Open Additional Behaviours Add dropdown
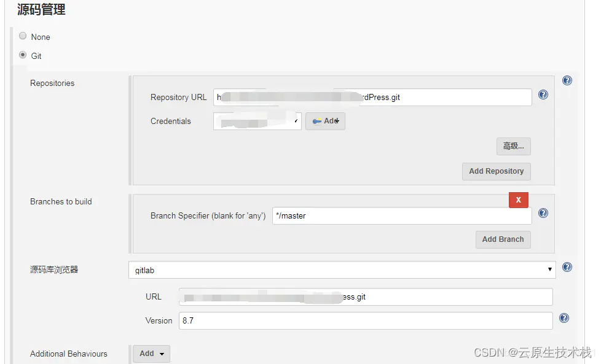This screenshot has width=601, height=364. coord(151,354)
